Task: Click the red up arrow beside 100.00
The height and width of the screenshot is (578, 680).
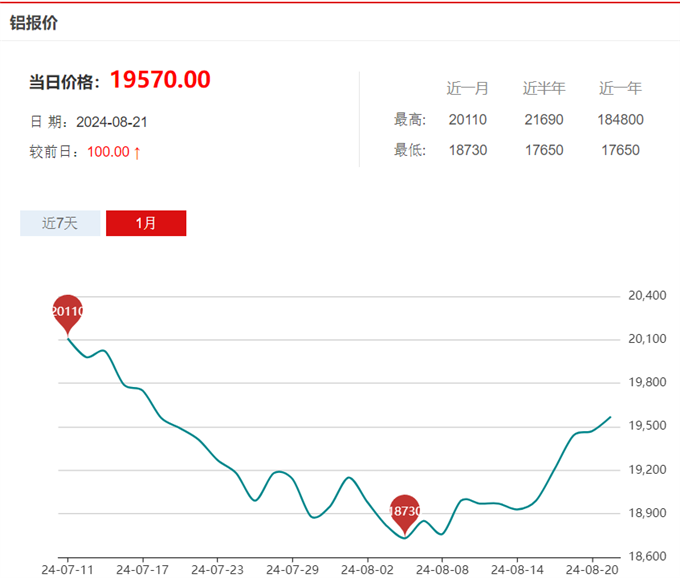Action: tap(137, 152)
